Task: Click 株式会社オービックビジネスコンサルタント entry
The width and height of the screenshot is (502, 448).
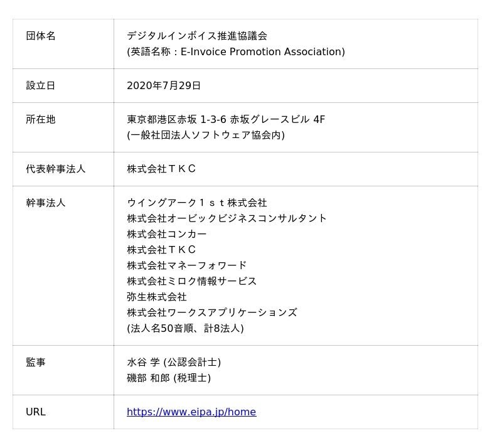Action: 227,218
